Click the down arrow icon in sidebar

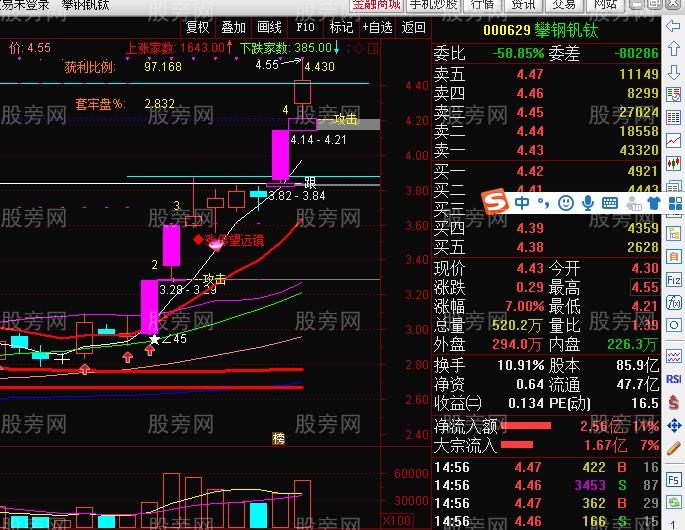click(x=673, y=72)
